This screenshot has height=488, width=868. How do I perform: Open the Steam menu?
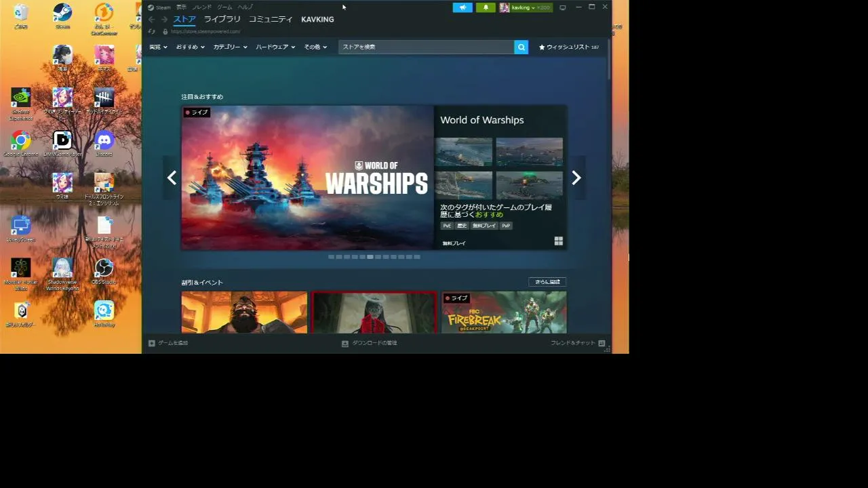(x=160, y=7)
